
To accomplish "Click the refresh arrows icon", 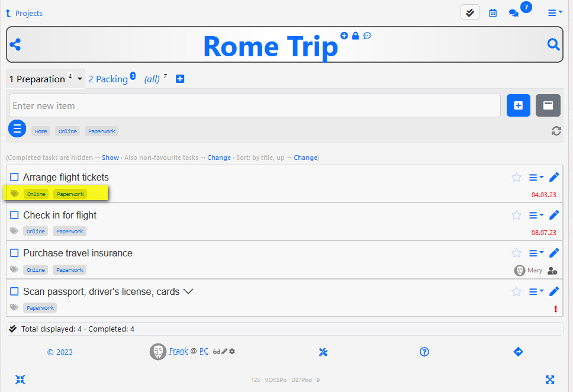I will [x=556, y=131].
